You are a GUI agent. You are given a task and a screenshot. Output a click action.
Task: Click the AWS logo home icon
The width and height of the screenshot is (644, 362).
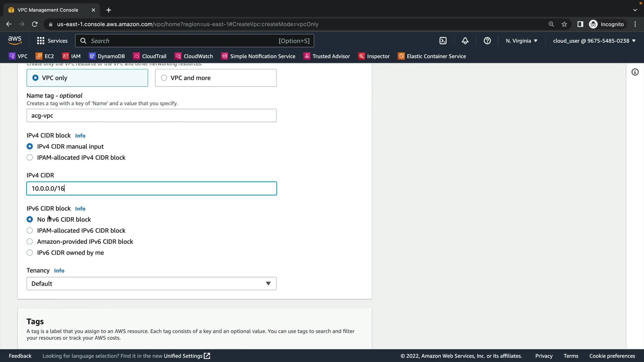tap(15, 41)
